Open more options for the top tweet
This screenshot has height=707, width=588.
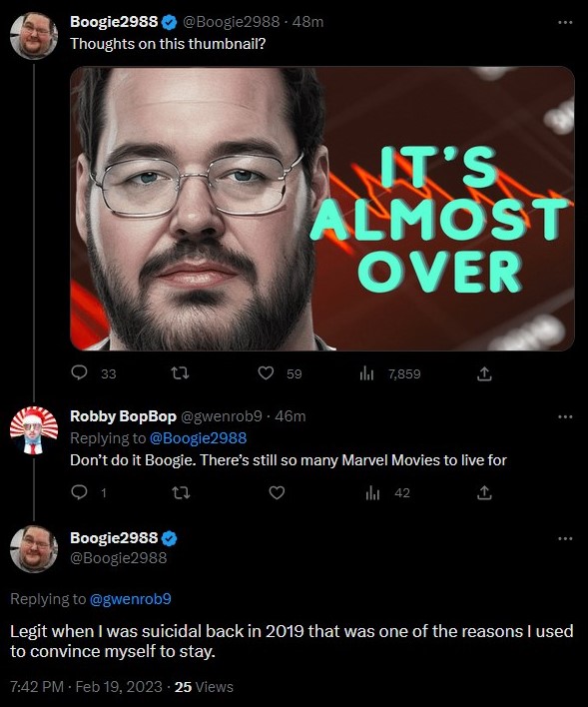click(x=565, y=22)
